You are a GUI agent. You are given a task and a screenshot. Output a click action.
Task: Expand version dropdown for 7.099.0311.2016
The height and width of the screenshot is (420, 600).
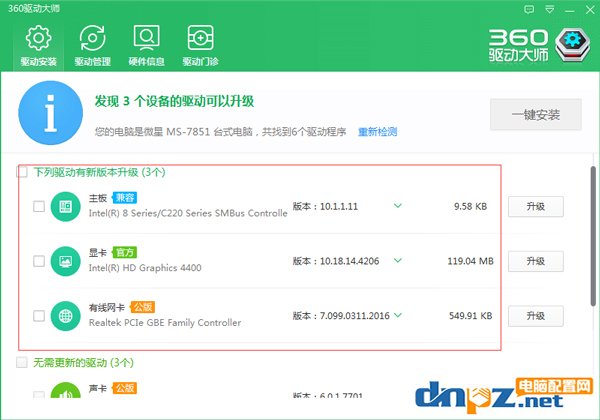tap(398, 315)
